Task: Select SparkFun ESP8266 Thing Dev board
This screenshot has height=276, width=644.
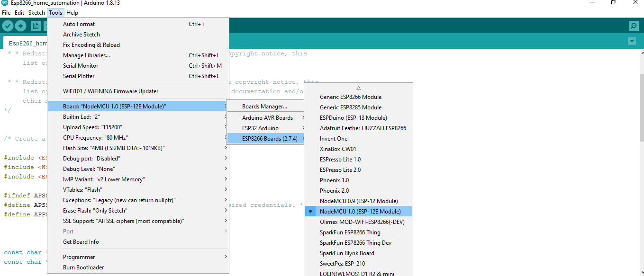Action: coord(358,243)
